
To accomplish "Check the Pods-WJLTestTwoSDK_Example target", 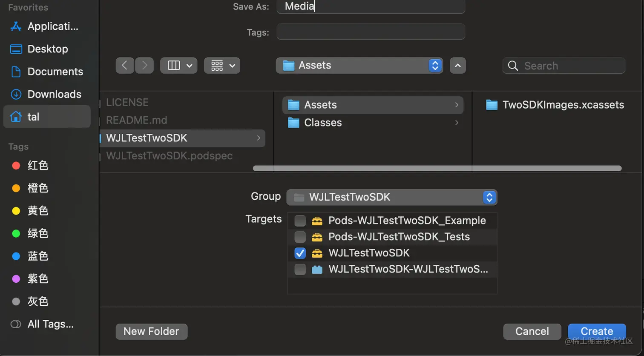I will pos(300,221).
